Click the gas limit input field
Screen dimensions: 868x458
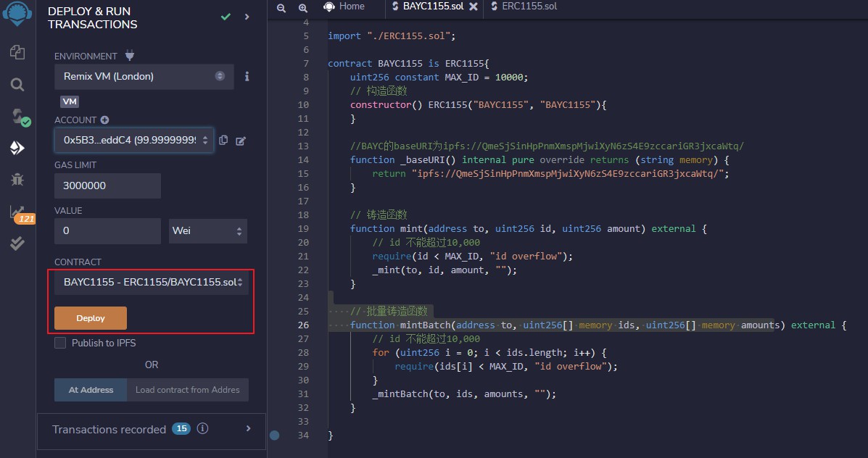click(107, 186)
